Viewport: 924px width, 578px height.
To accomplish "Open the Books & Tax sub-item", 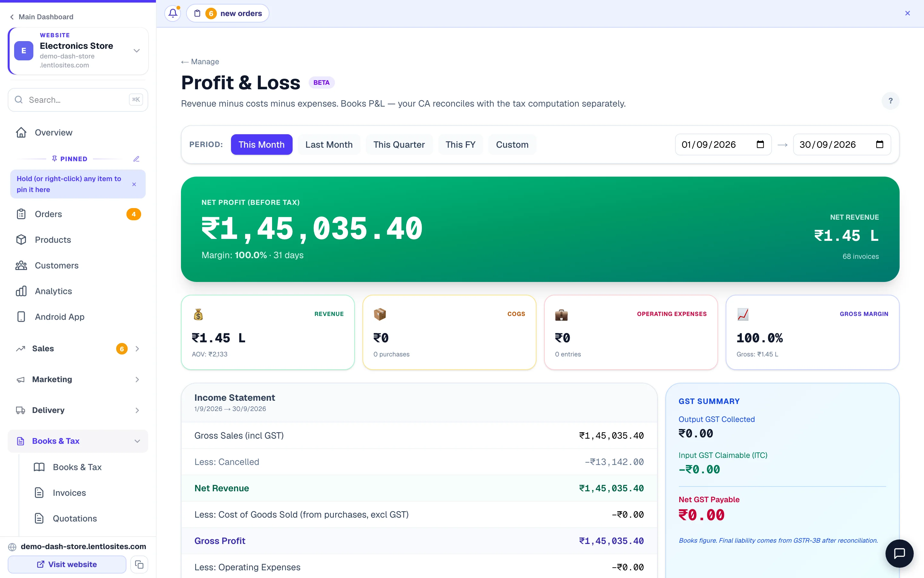I will 86,467.
